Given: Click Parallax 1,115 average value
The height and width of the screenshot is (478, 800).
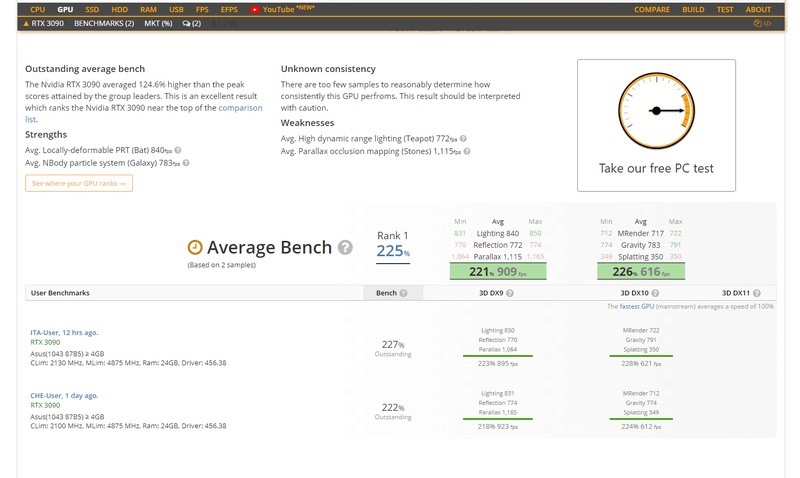Looking at the screenshot, I should (x=497, y=257).
